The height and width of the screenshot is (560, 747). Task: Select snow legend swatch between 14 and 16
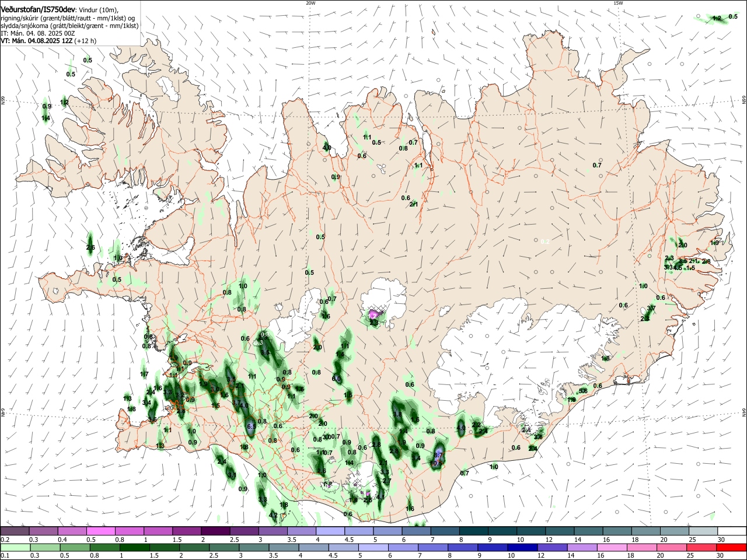pyautogui.click(x=589, y=531)
